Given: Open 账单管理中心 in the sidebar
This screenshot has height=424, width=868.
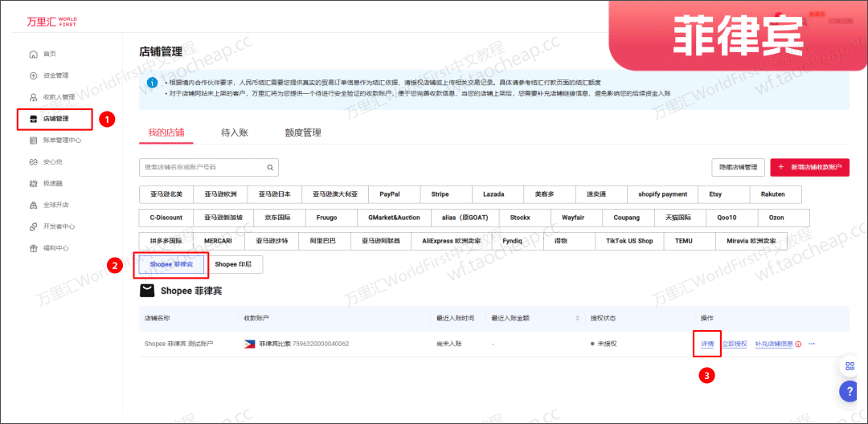Looking at the screenshot, I should (x=62, y=141).
